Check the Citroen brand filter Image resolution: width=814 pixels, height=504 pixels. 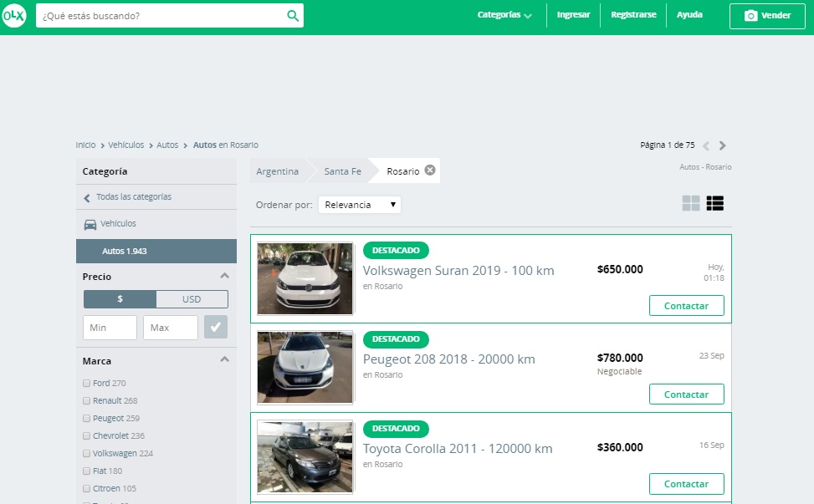[x=87, y=488]
